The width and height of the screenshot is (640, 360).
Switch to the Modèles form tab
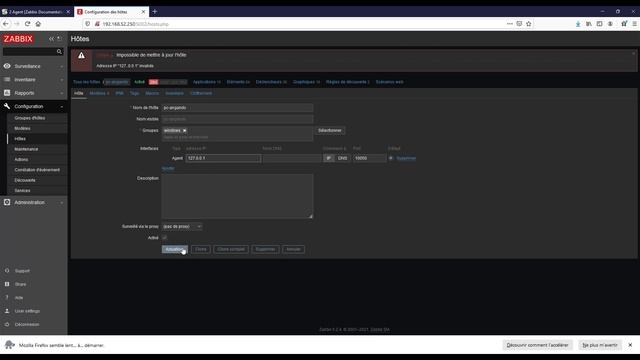99,93
